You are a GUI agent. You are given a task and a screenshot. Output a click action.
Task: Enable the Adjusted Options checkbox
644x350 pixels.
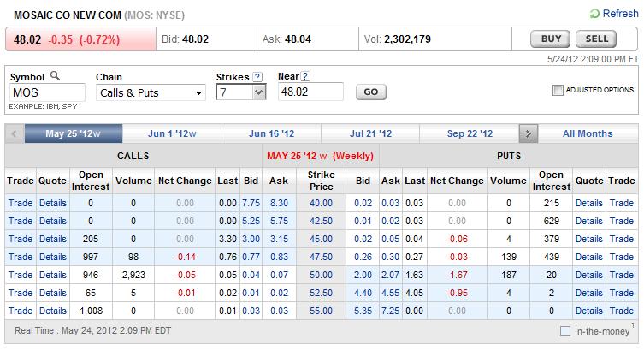point(558,90)
